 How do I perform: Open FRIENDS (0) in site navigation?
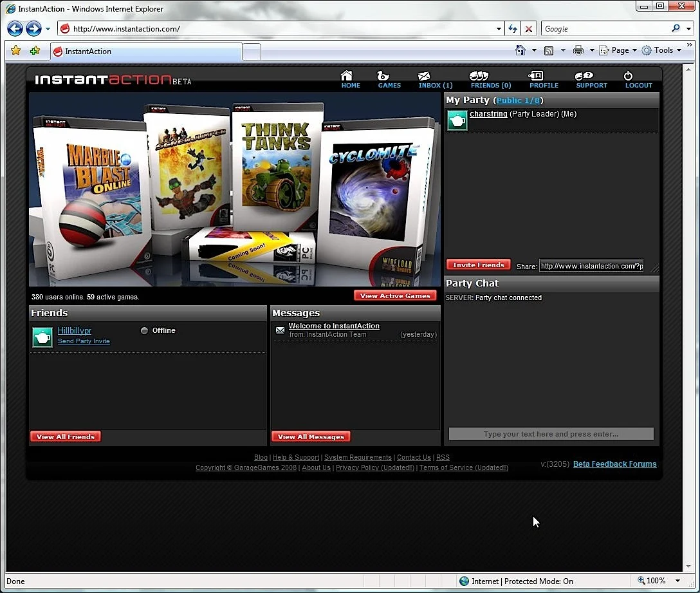[491, 80]
